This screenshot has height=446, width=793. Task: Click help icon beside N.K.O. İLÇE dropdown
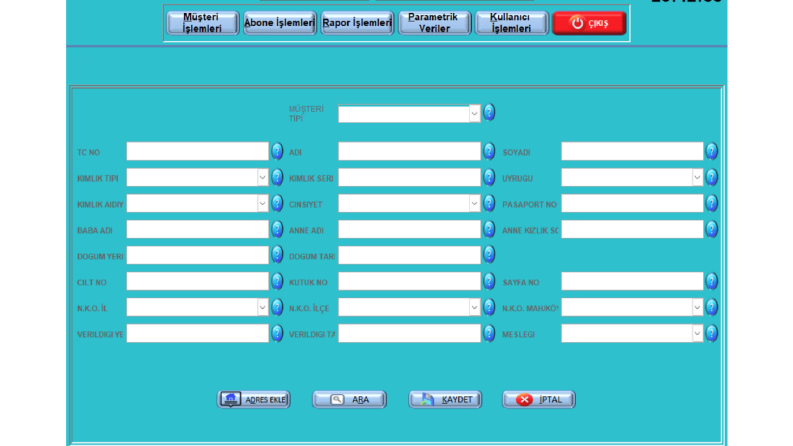(x=489, y=307)
